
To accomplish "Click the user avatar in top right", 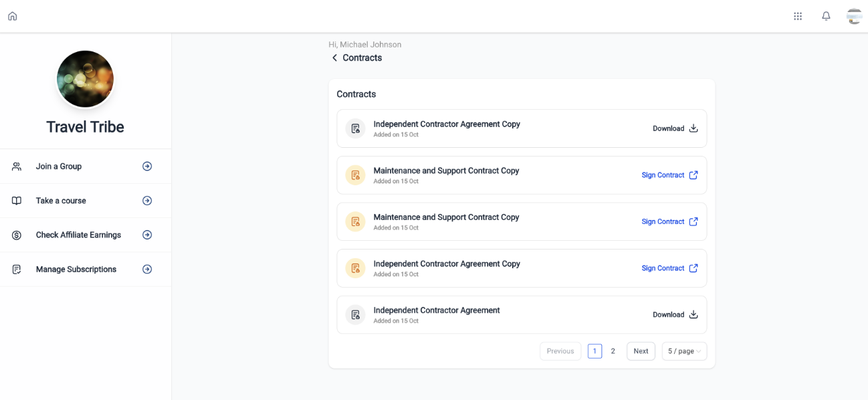I will click(854, 16).
